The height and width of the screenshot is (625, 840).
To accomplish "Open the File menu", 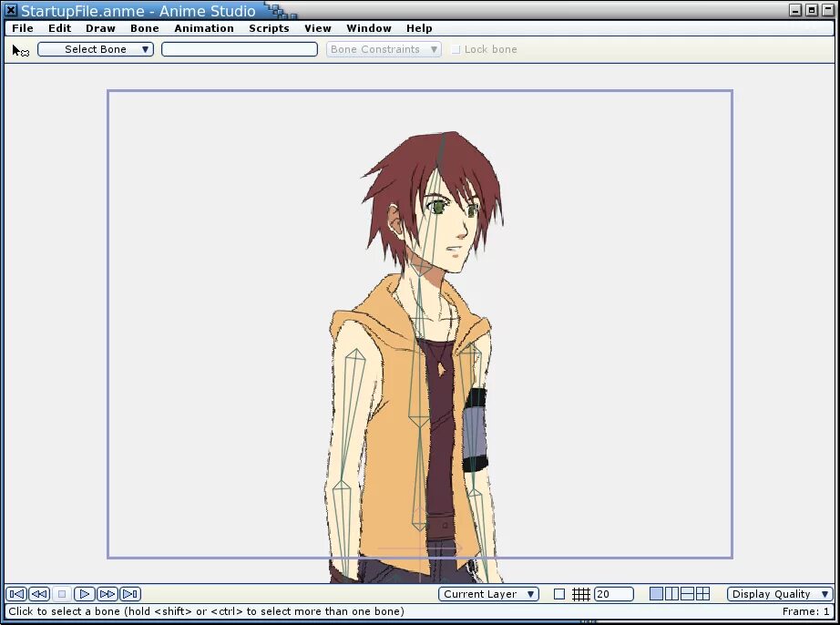I will click(x=23, y=28).
